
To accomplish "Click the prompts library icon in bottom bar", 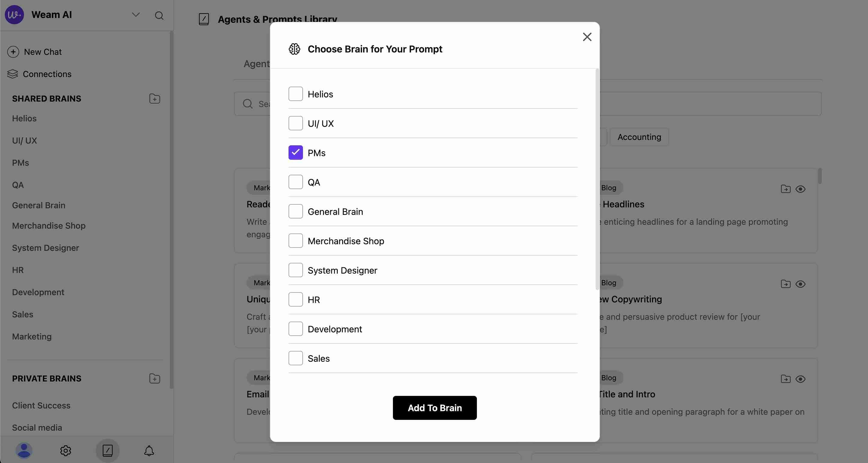I will point(107,450).
